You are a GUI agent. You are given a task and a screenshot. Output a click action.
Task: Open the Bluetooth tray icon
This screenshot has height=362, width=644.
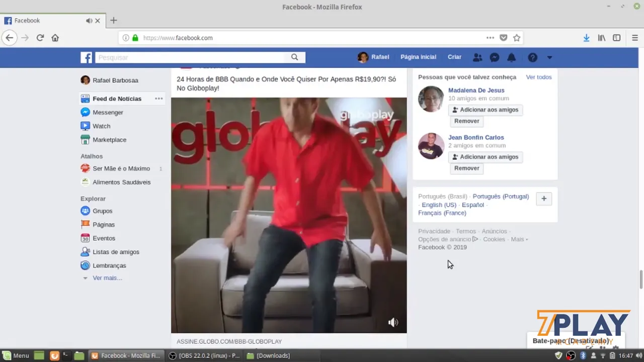[x=583, y=355]
